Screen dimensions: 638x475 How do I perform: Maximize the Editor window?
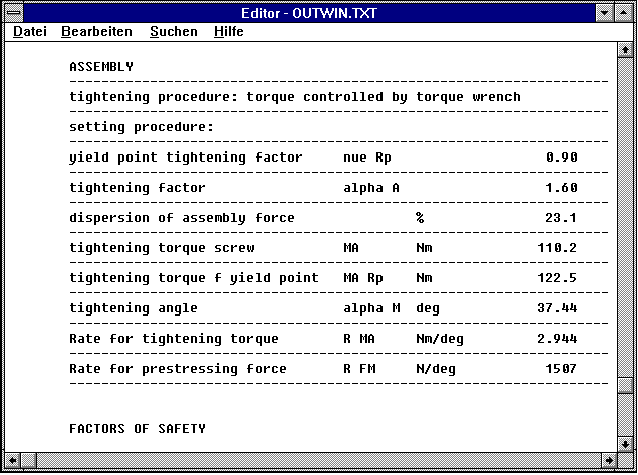point(625,13)
